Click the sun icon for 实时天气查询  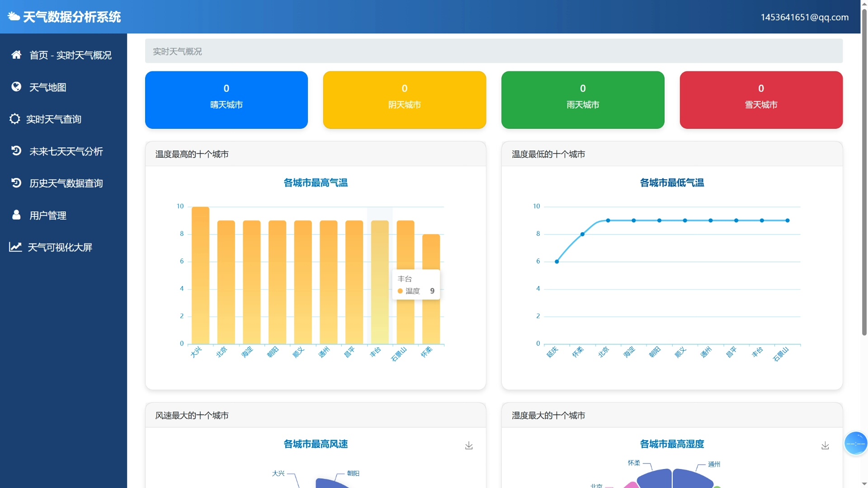(x=14, y=119)
